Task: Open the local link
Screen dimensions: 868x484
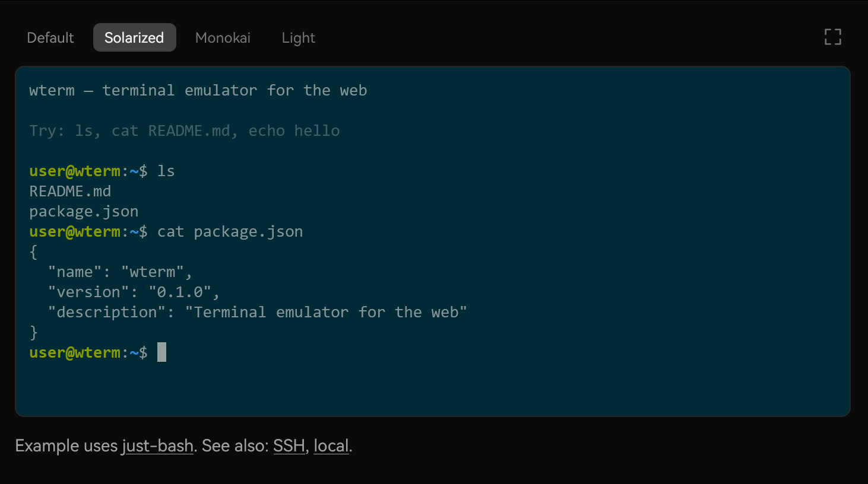Action: point(331,445)
